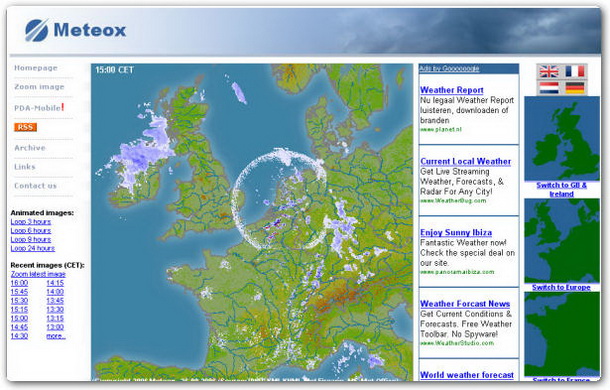Open the Europe map thumbnail
The height and width of the screenshot is (390, 610).
pos(562,241)
